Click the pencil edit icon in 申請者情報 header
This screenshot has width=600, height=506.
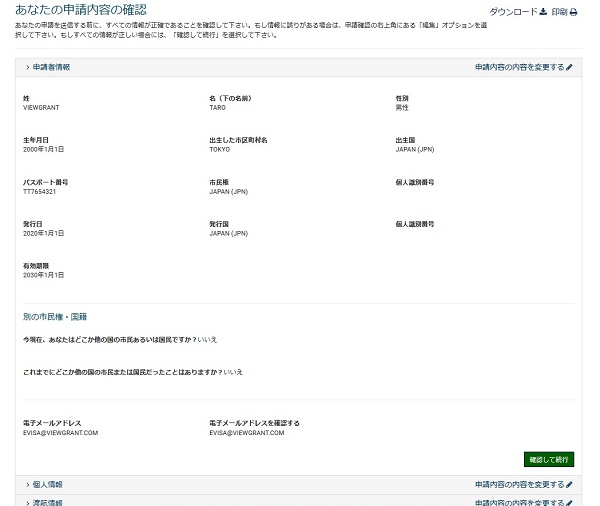569,67
